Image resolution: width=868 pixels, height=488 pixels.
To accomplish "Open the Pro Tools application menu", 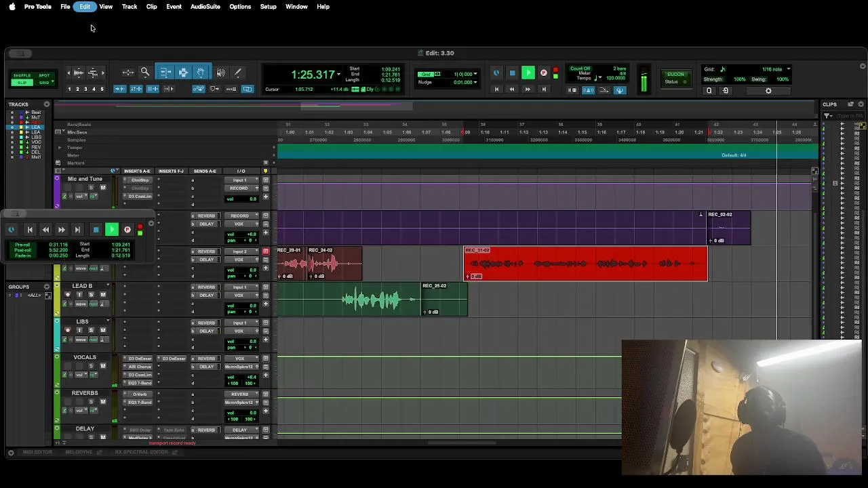I will click(38, 7).
